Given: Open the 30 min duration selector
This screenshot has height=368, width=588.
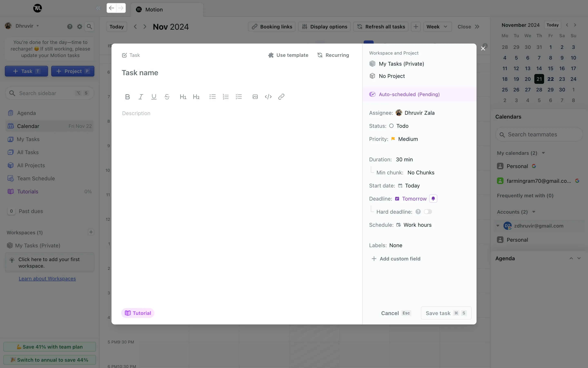Looking at the screenshot, I should (x=404, y=160).
